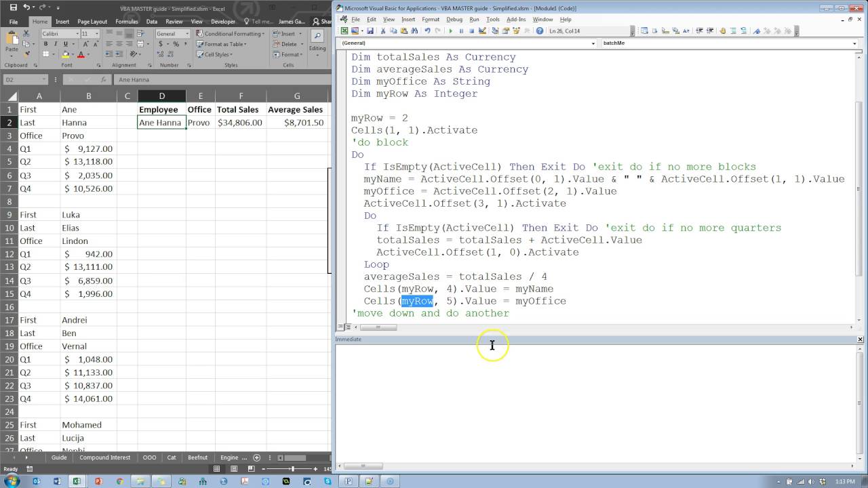Click the Format button in Cells group
Image resolution: width=868 pixels, height=488 pixels.
click(x=289, y=54)
